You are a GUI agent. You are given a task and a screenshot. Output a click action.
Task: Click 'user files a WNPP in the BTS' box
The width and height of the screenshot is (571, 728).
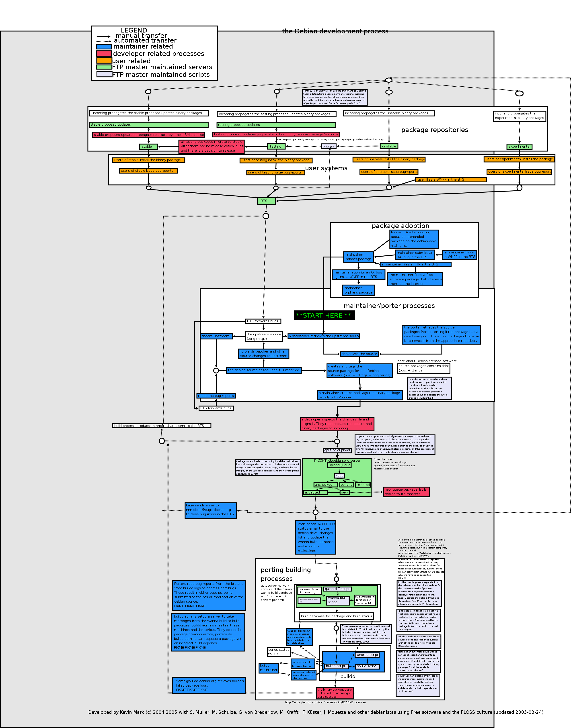[451, 179]
